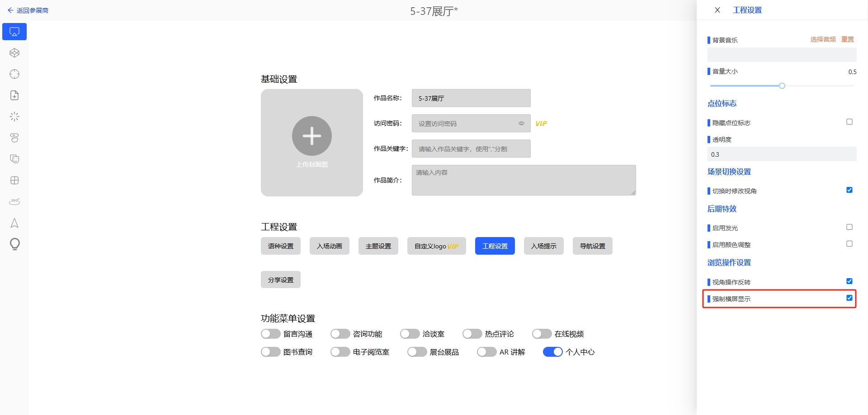Screen dimensions: 868x415
Task: Show password using the eye icon
Action: [521, 123]
